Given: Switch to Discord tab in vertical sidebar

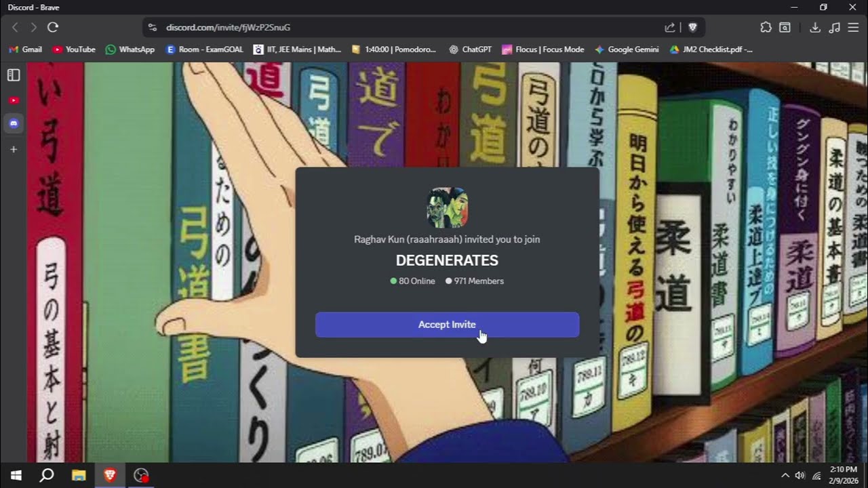Looking at the screenshot, I should 14,124.
